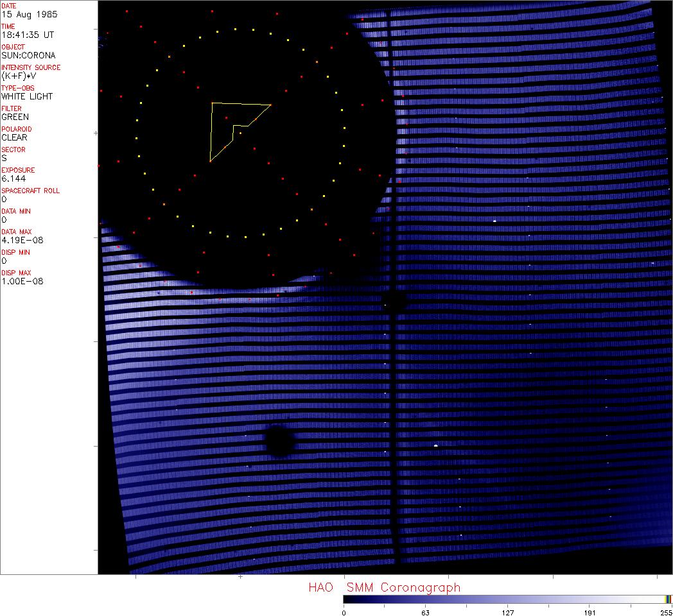
Task: Click the yellow end of the colorbar
Action: (x=669, y=599)
